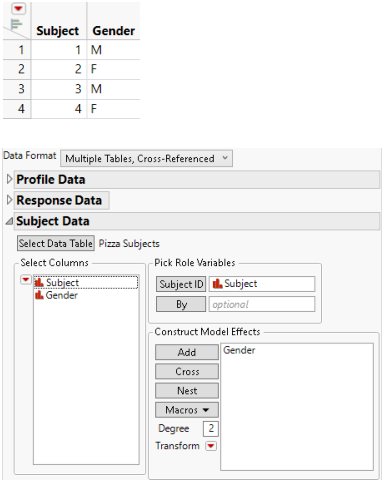Image resolution: width=384 pixels, height=482 pixels.
Task: Click the Response Data section title
Action: tap(59, 200)
